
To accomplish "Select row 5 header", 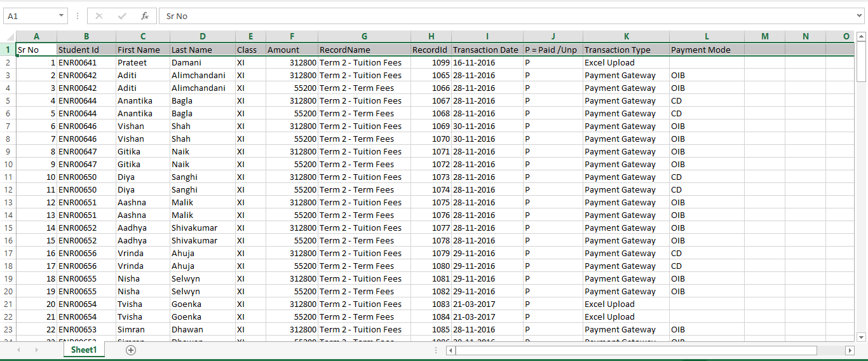I will coord(8,100).
